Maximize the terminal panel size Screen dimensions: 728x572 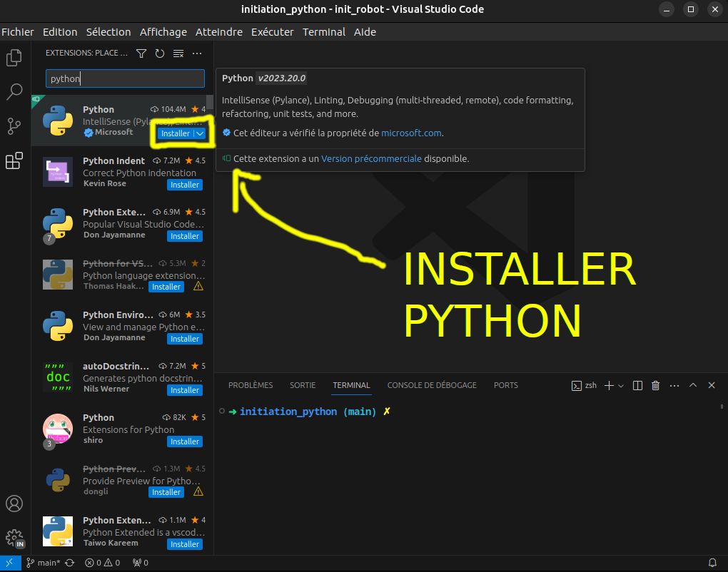[693, 386]
